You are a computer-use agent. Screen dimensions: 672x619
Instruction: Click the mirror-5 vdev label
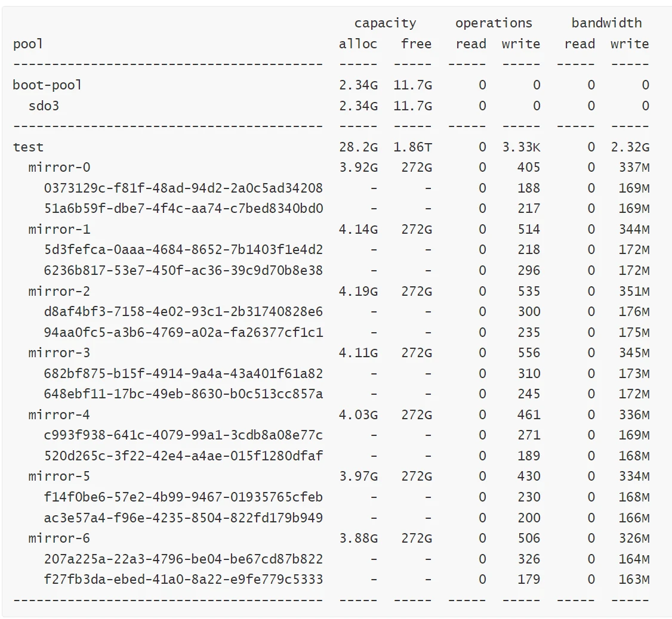coord(59,476)
